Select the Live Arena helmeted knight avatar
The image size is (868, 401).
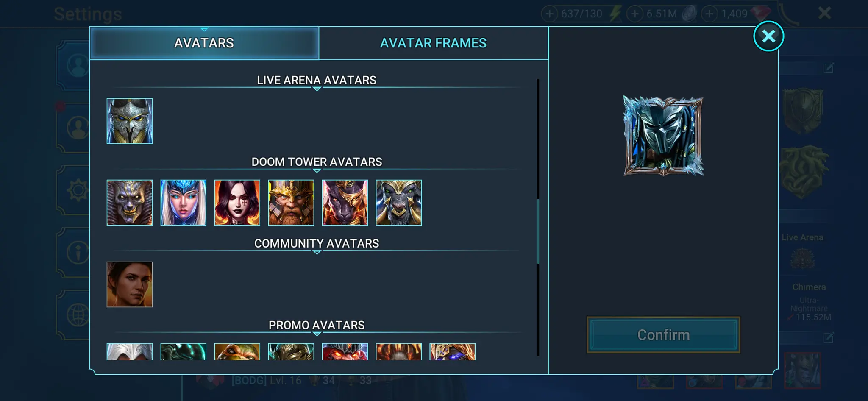[129, 121]
